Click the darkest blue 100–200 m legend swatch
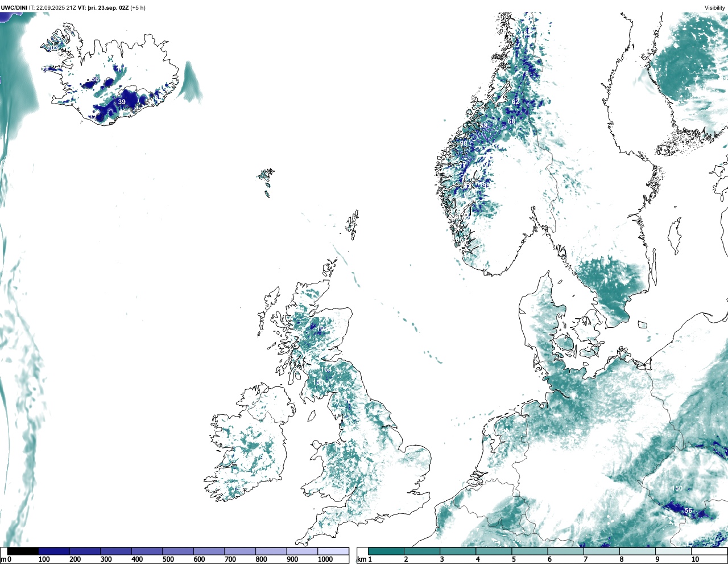 [54, 551]
